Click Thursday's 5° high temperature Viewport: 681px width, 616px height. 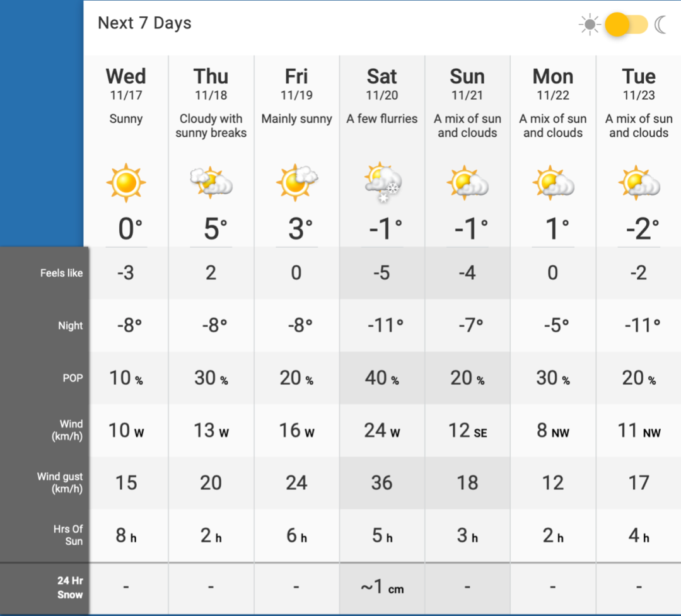pos(216,229)
